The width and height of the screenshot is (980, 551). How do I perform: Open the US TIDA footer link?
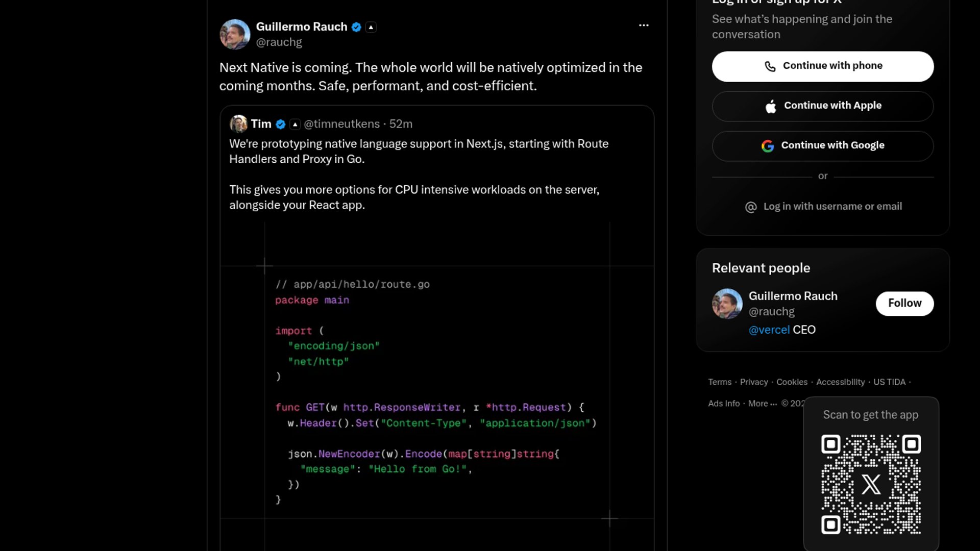[x=889, y=382]
